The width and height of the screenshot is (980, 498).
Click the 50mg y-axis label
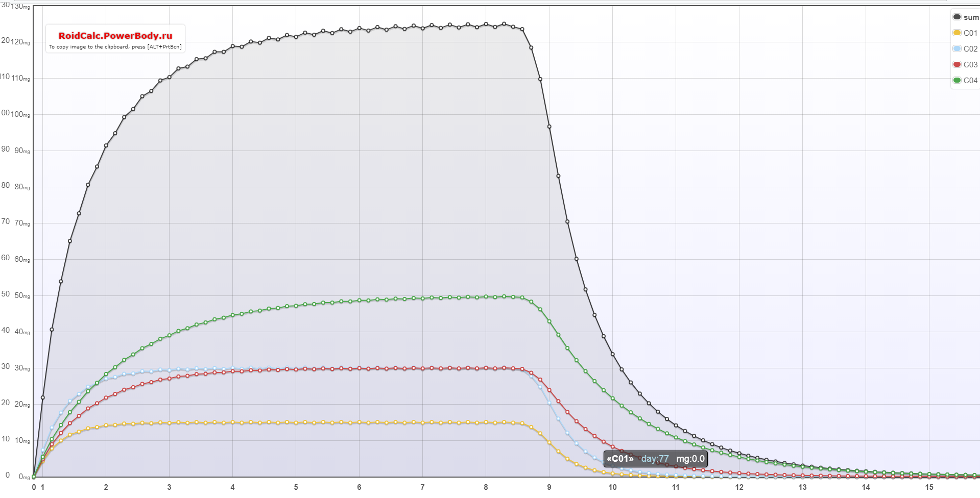(22, 296)
